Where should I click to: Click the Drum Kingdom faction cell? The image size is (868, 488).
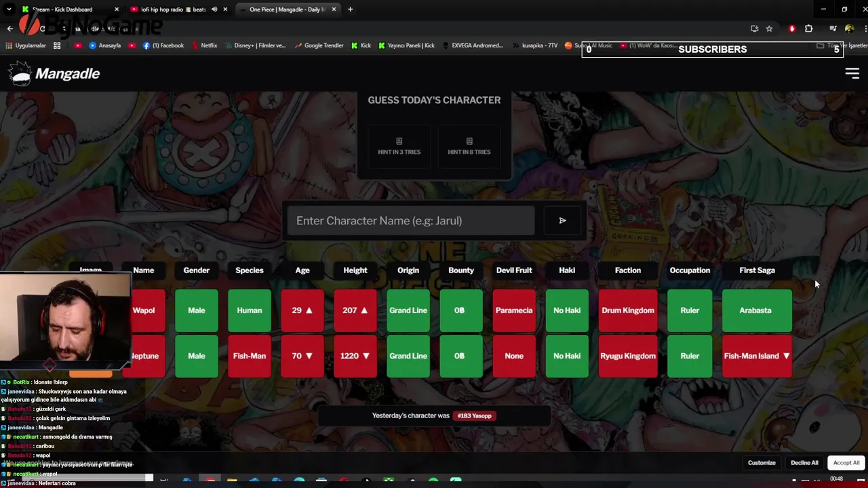point(628,310)
